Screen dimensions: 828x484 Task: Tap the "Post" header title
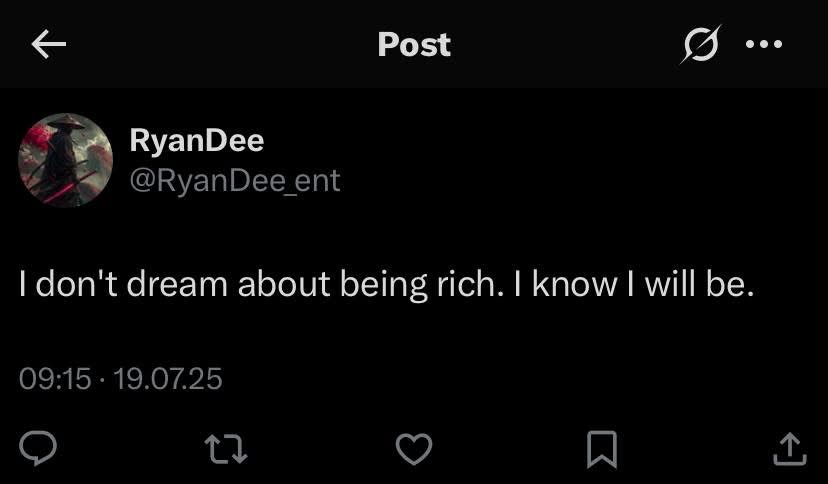[414, 44]
